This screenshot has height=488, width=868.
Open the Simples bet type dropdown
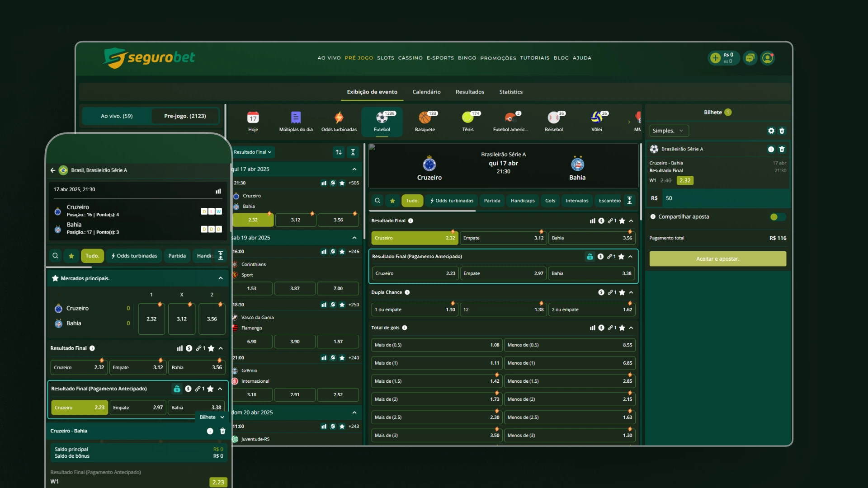[669, 131]
